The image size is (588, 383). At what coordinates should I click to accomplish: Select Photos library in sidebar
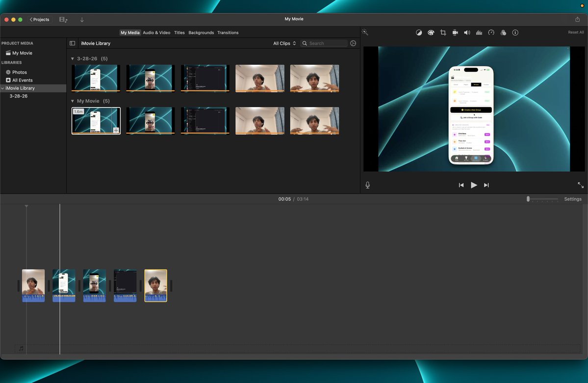[19, 72]
